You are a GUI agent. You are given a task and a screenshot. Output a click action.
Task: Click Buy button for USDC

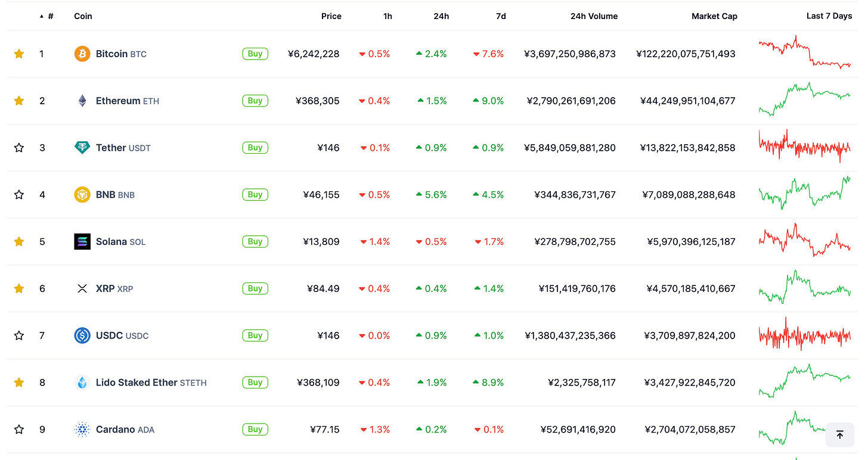tap(255, 335)
